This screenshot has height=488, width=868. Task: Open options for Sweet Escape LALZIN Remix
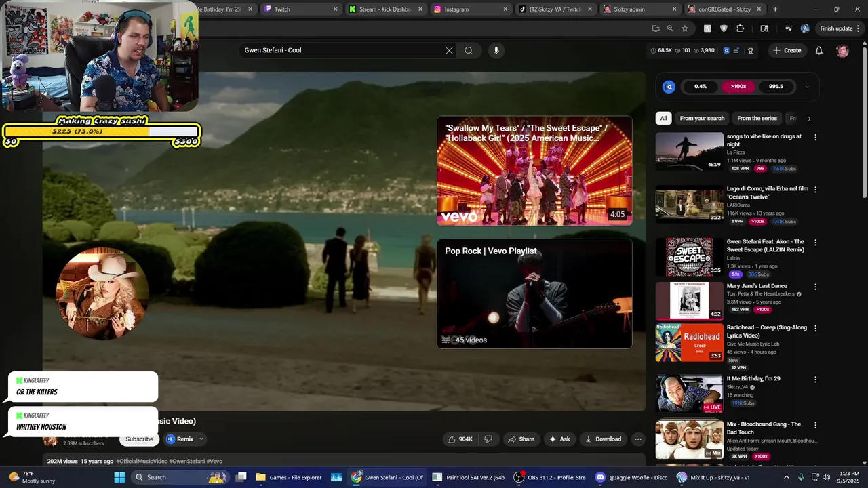point(815,242)
